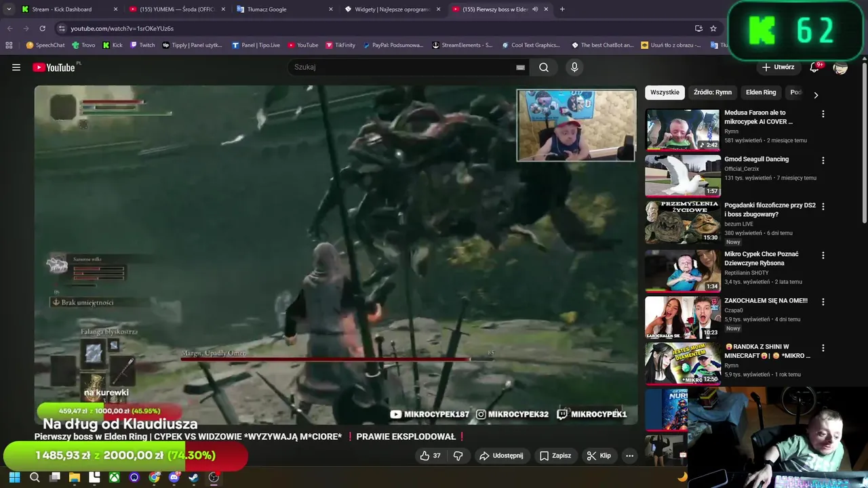This screenshot has height=488, width=868.
Task: Open the on-screen keyboard in the search box
Action: (520, 67)
